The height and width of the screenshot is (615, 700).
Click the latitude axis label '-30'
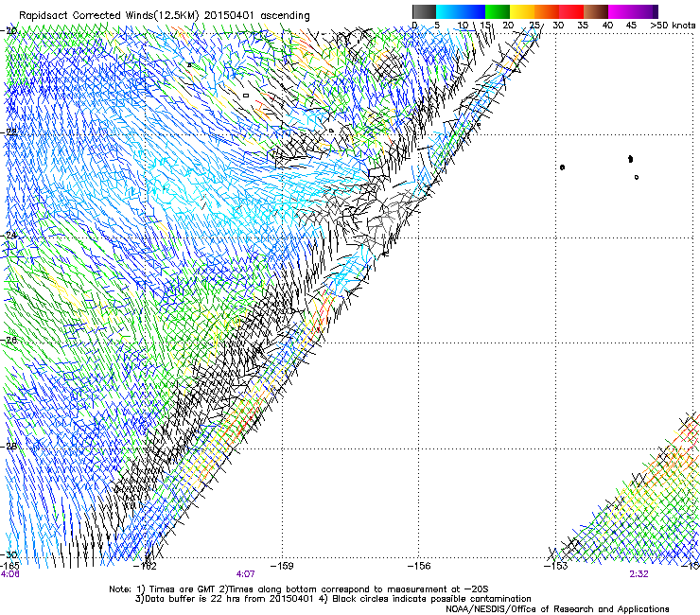click(9, 554)
